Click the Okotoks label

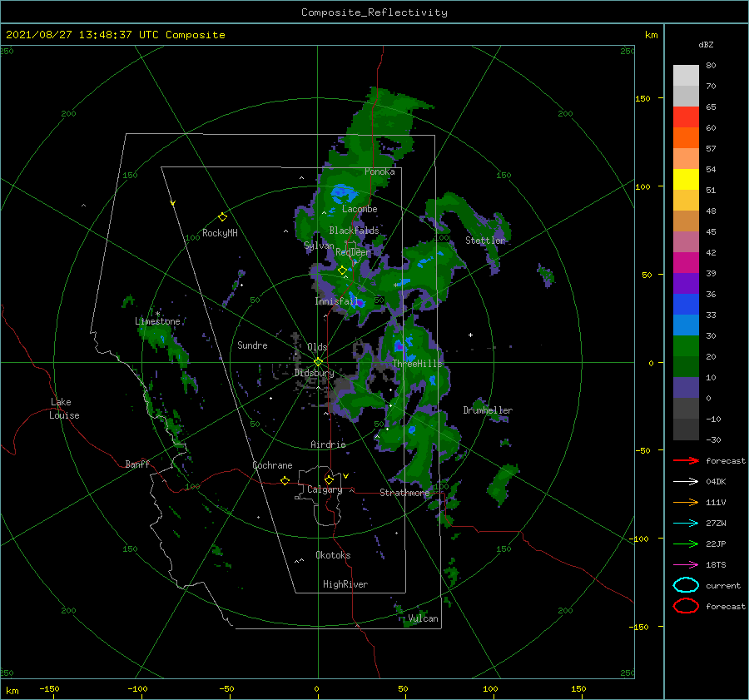333,555
